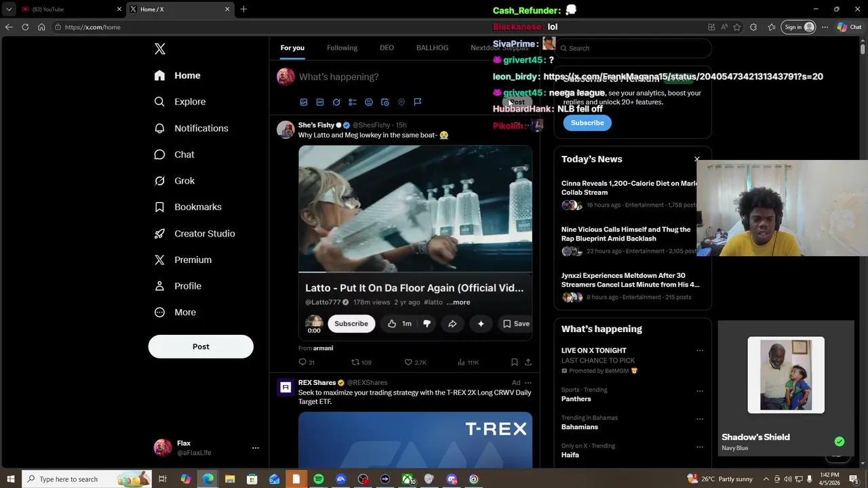View analytics of She's Fishy's post
The height and width of the screenshot is (488, 868).
click(x=468, y=363)
